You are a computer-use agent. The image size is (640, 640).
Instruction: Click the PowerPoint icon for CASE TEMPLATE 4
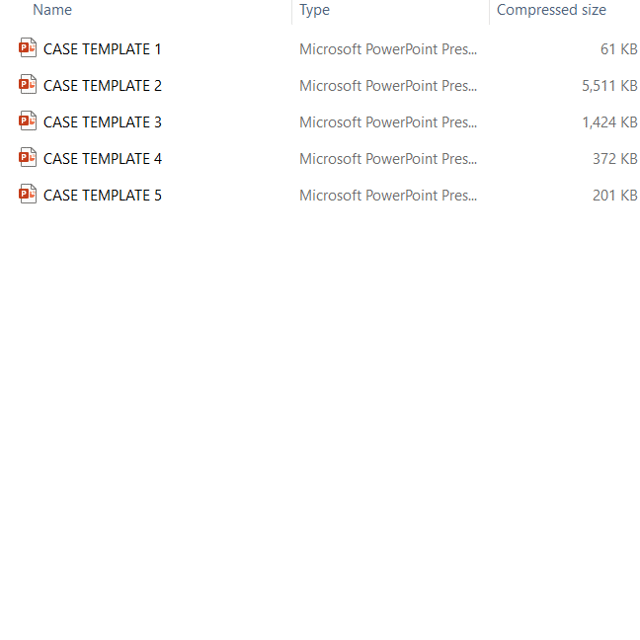pos(28,158)
